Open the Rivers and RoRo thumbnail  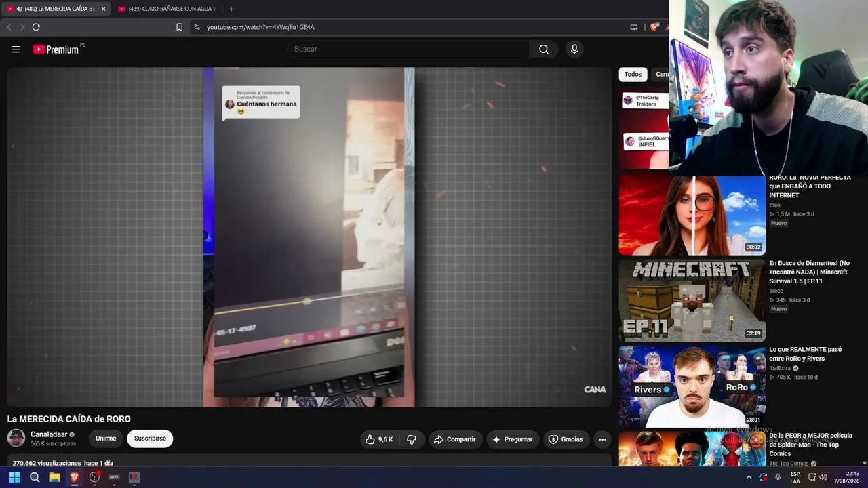692,386
